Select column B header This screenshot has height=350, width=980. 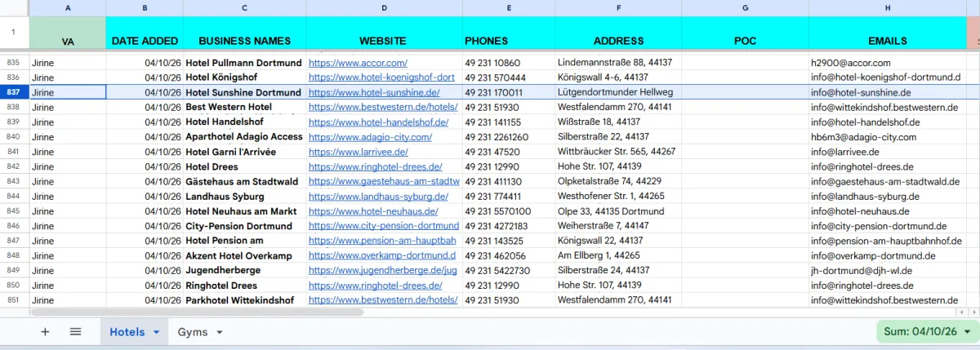145,7
